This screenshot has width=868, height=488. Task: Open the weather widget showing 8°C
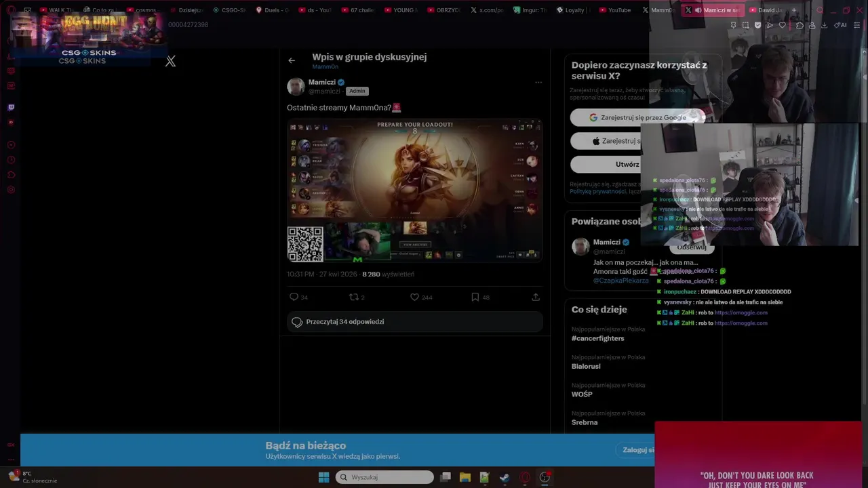pyautogui.click(x=33, y=476)
